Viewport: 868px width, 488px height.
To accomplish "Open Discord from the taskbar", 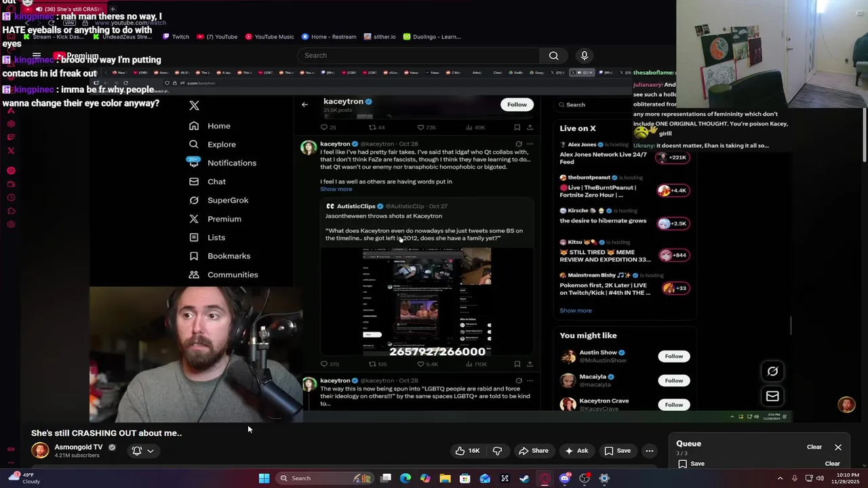I will 564,479.
